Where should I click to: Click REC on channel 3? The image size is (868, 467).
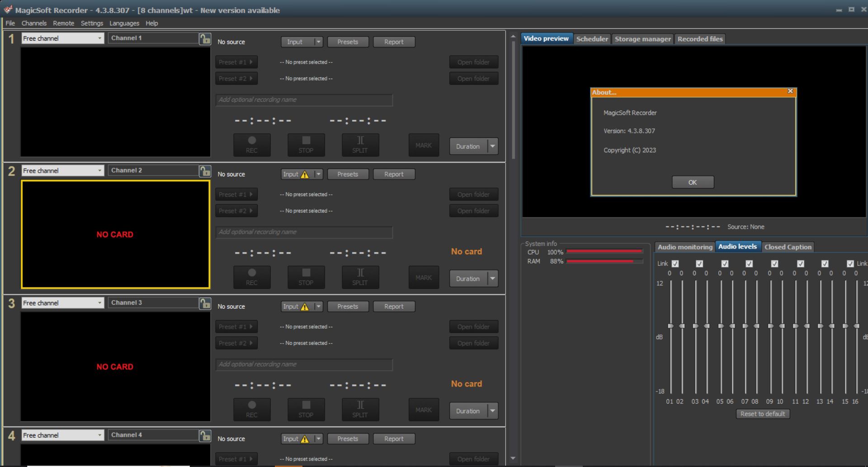(252, 410)
